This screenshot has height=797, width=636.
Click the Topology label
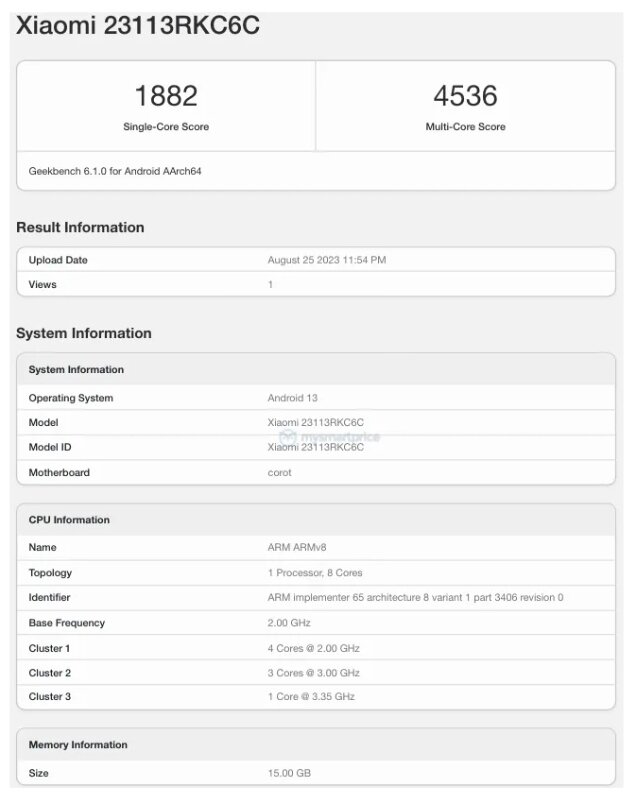coord(50,573)
